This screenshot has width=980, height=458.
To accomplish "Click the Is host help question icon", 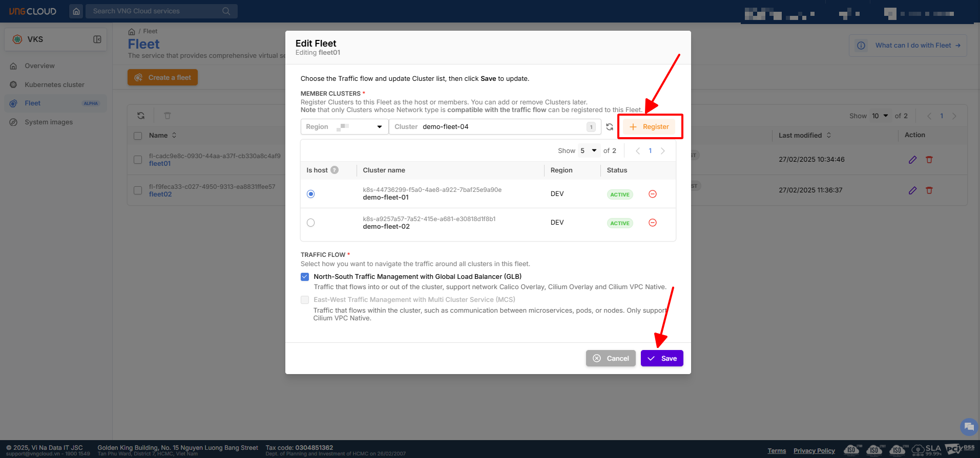I will (x=335, y=170).
